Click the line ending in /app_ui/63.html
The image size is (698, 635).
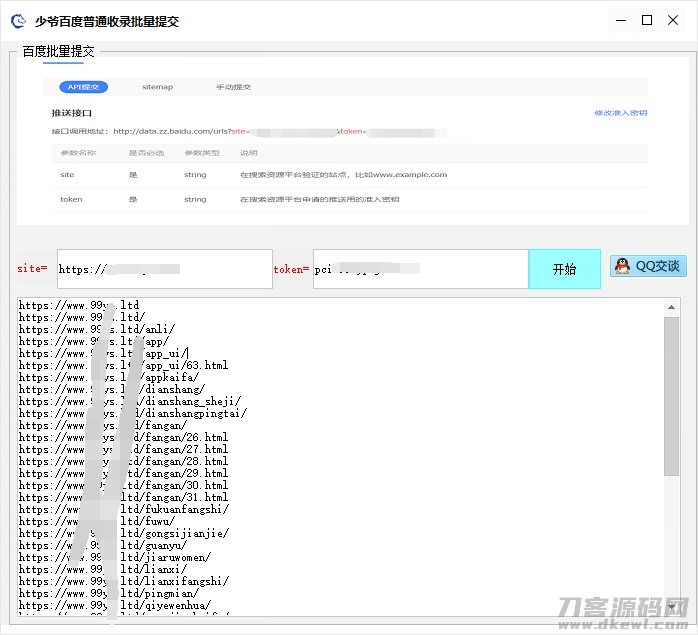tap(123, 365)
